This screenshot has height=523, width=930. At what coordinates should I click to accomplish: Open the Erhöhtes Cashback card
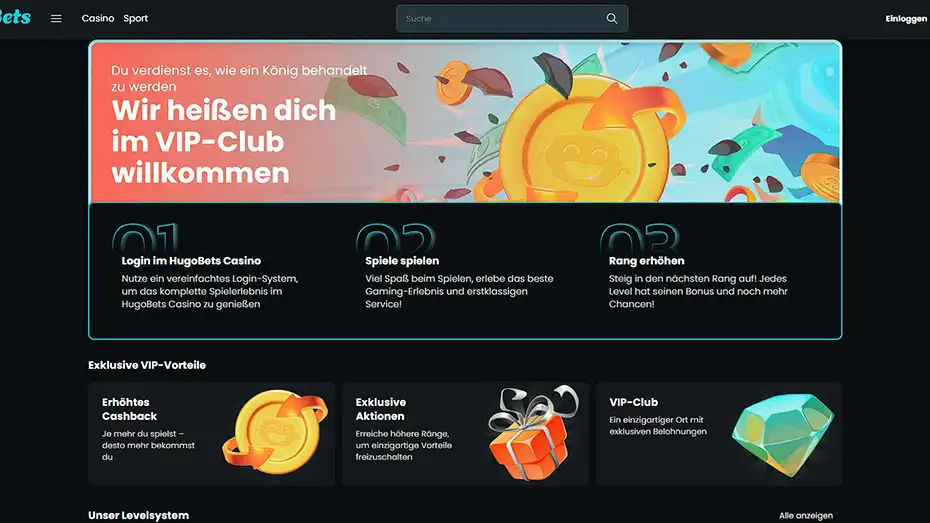point(211,433)
